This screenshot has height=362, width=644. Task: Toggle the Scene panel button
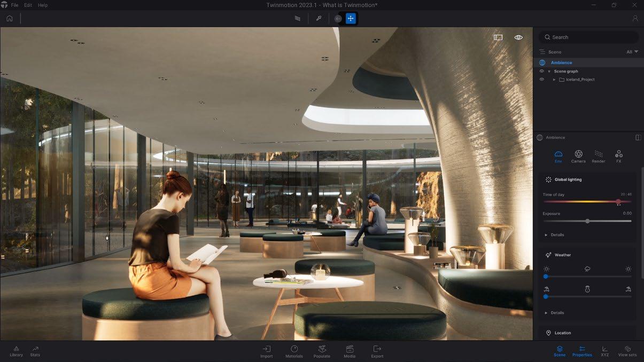(x=560, y=351)
